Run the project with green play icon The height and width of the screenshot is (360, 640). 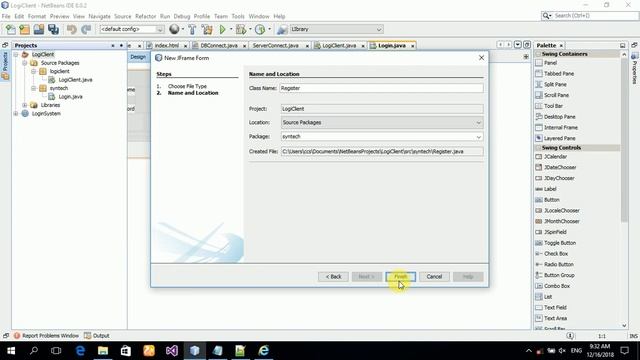click(x=222, y=29)
